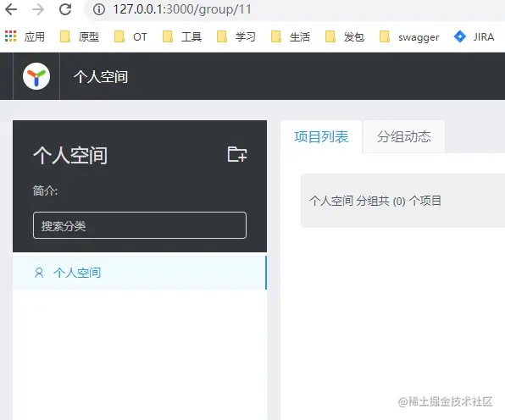Open the 发包 bookmarks folder
505x420 pixels.
pos(345,36)
